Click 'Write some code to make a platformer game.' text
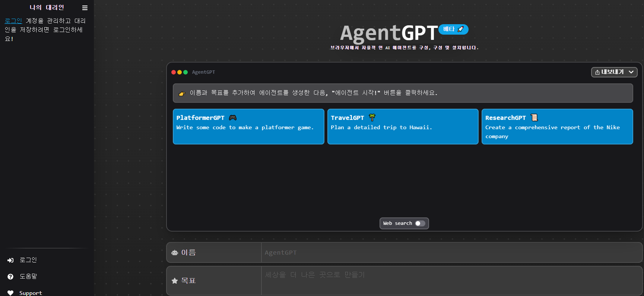The image size is (644, 296). coord(245,127)
